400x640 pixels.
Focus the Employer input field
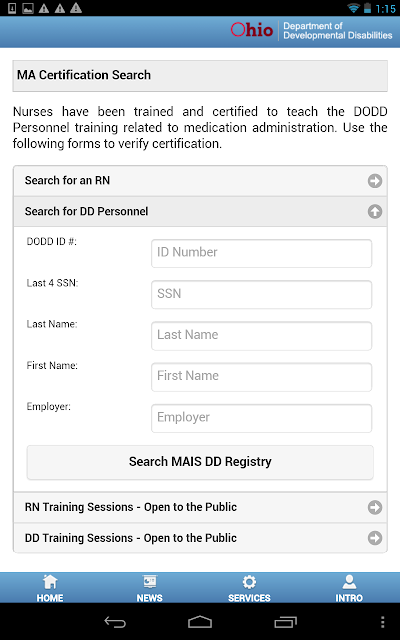click(x=261, y=418)
